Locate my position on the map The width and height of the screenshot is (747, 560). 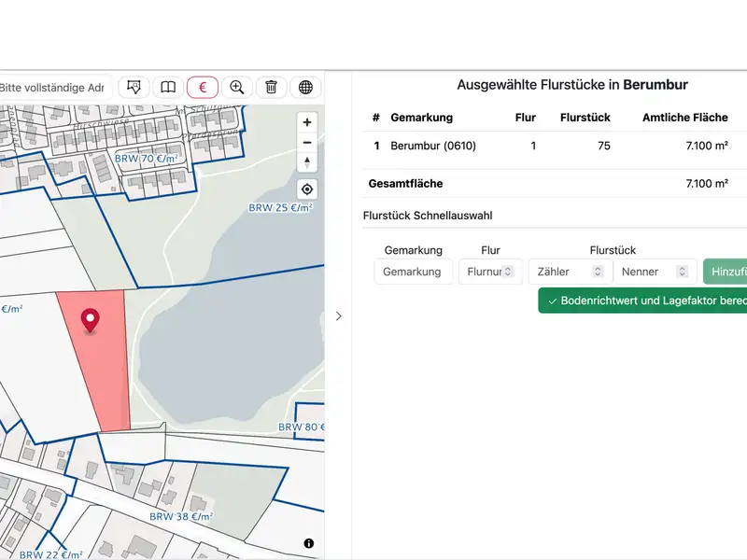[x=307, y=189]
